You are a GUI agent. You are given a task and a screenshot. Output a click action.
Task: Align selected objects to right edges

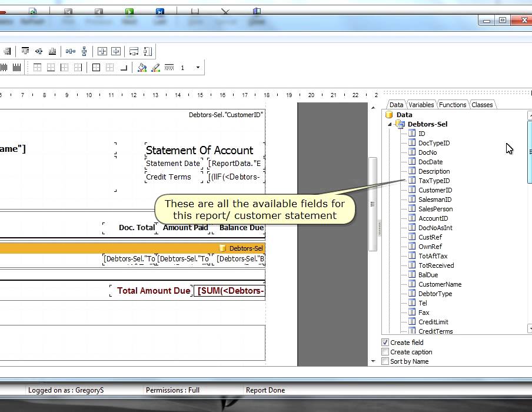click(8, 51)
